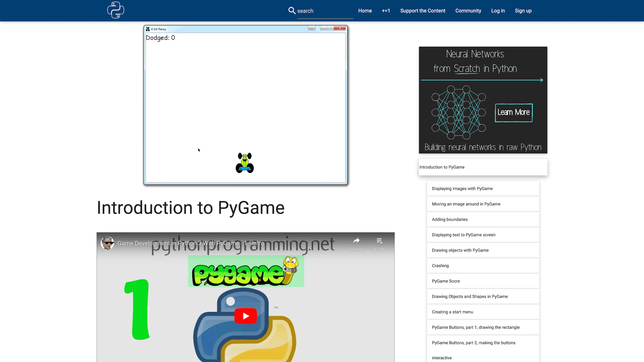Open Creating a start menu tutorial
This screenshot has width=644, height=362.
(x=452, y=312)
